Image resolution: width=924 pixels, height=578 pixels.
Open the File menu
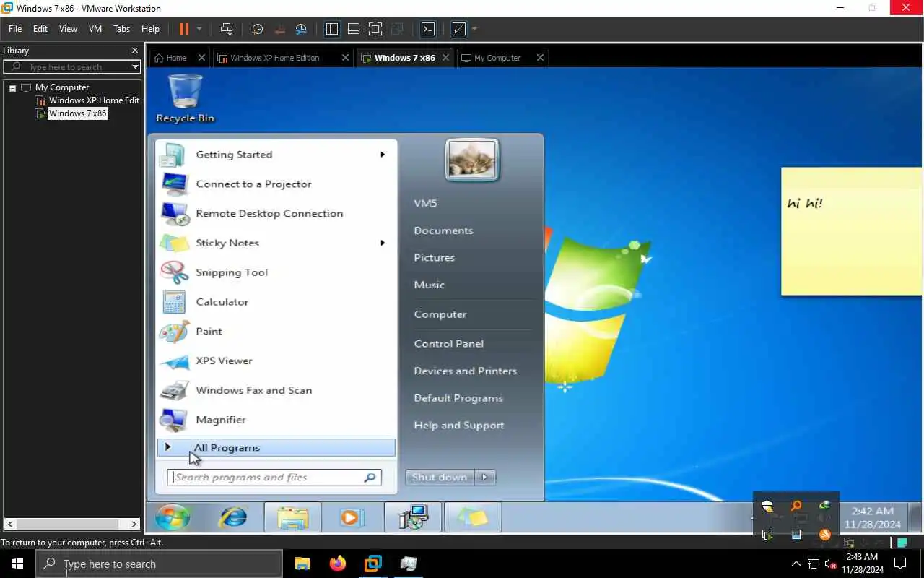(x=15, y=29)
